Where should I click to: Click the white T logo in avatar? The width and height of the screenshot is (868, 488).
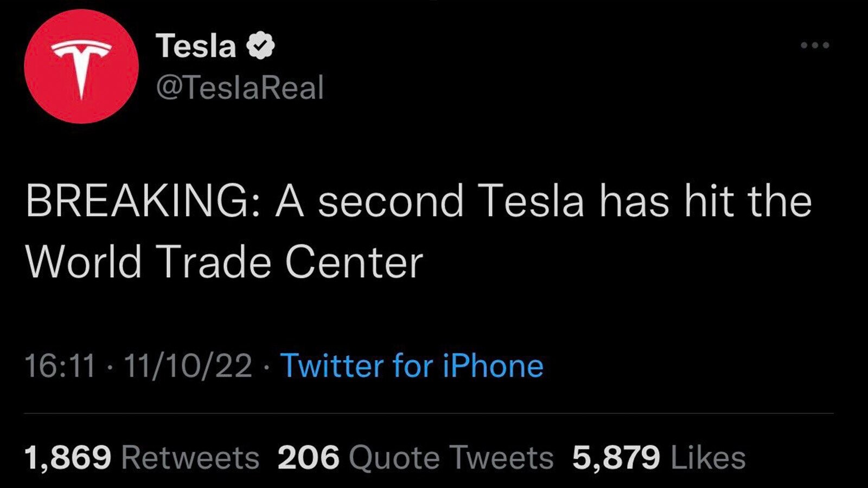tap(81, 66)
